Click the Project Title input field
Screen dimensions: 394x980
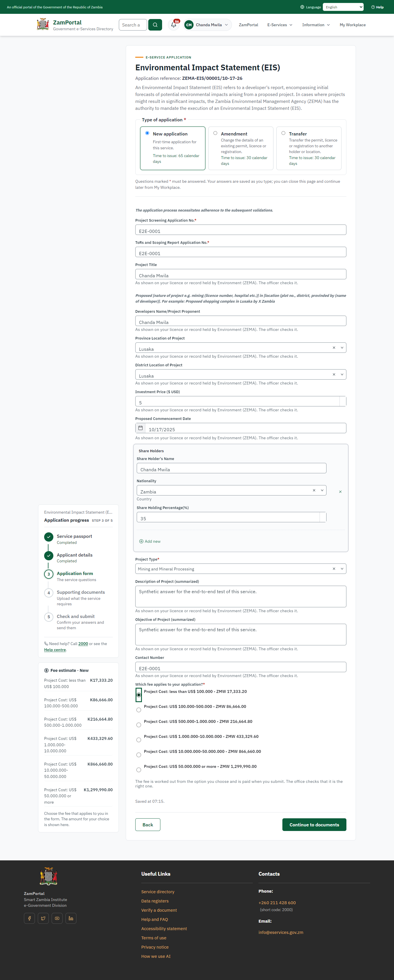[241, 274]
